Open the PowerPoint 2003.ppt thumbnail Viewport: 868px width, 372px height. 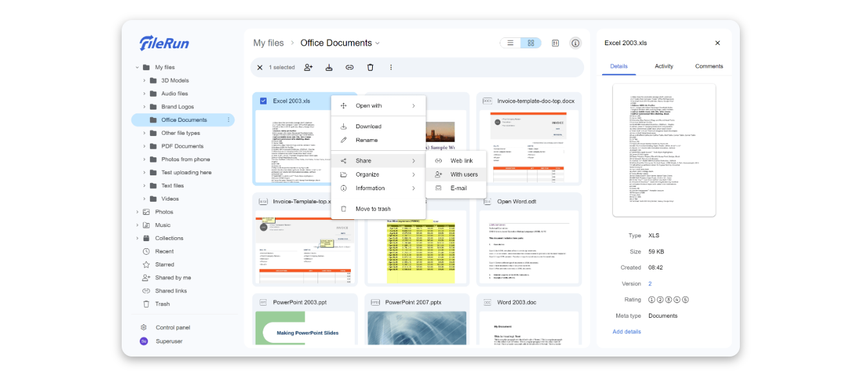pos(305,329)
